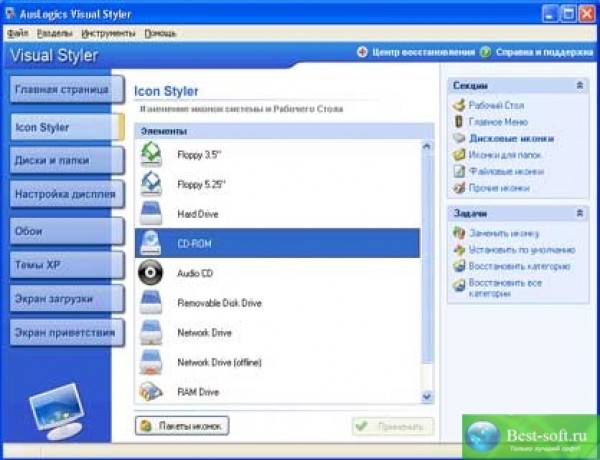Image resolution: width=600 pixels, height=460 pixels.
Task: Click the Восстановить категорию task icon
Action: (x=459, y=266)
